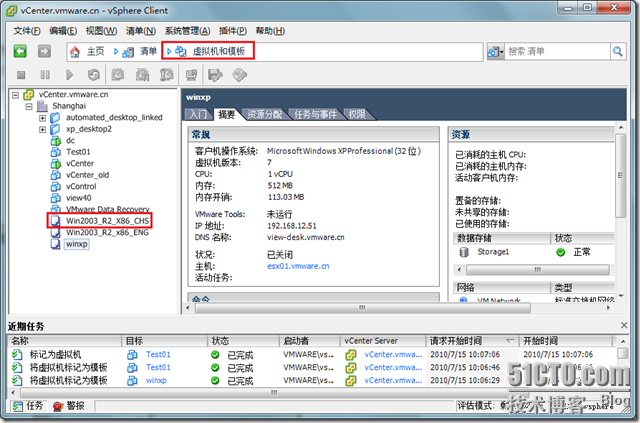
Task: Click the revert to snapshot toolbar icon
Action: [142, 75]
